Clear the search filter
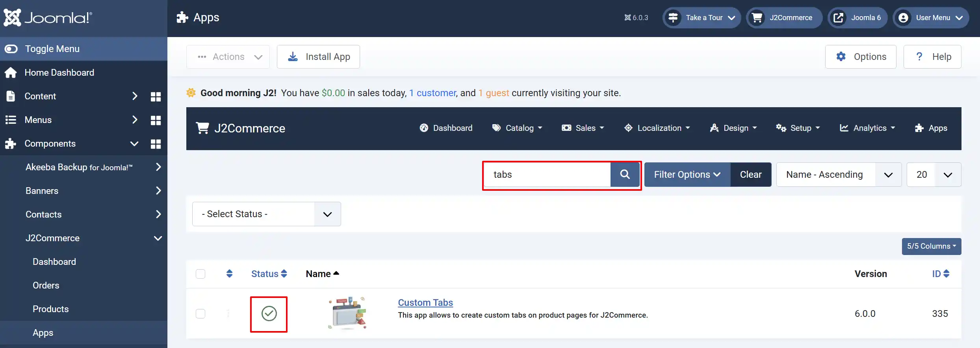Screen dimensions: 980x348 751,175
